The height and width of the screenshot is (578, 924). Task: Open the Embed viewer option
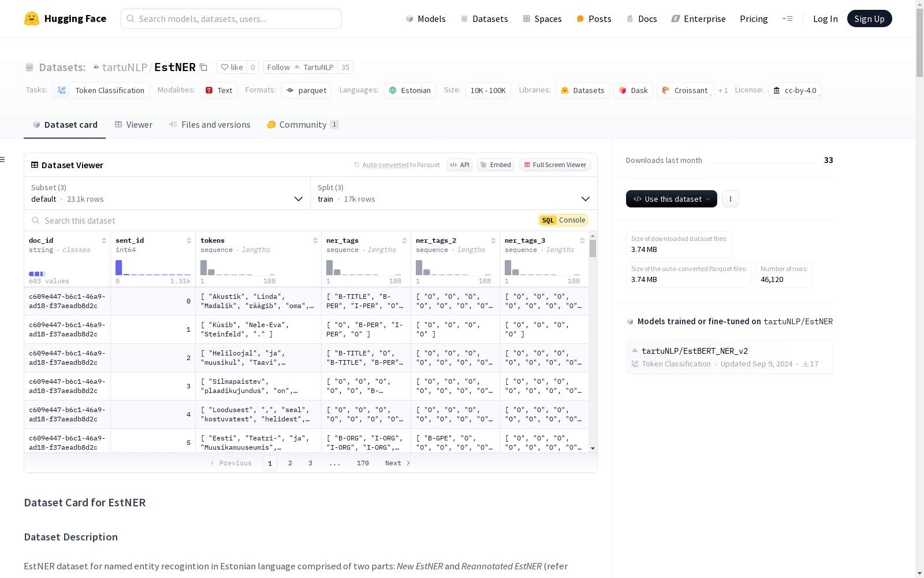coord(495,165)
